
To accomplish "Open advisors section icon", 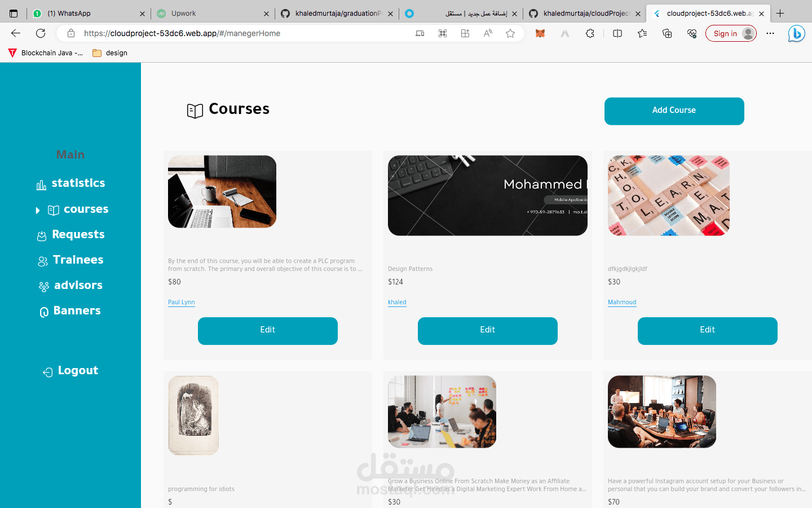I will coord(44,287).
